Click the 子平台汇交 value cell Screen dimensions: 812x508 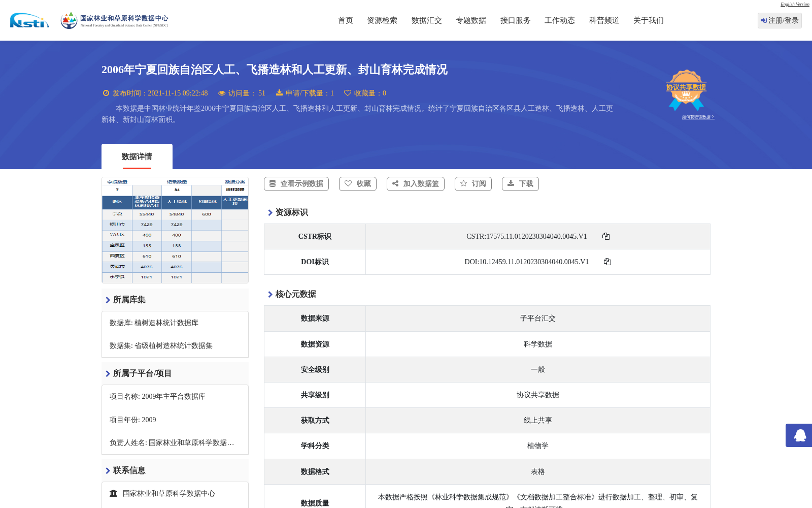pos(538,319)
